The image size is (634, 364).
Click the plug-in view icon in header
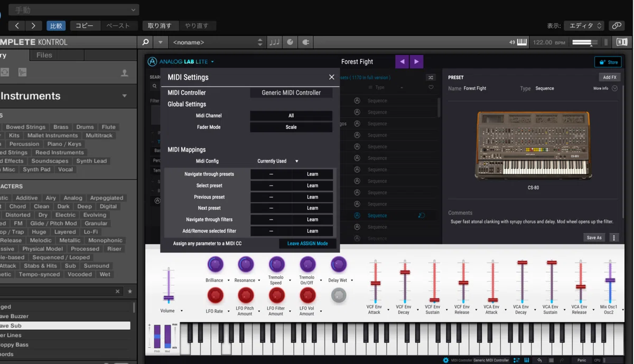(x=305, y=42)
